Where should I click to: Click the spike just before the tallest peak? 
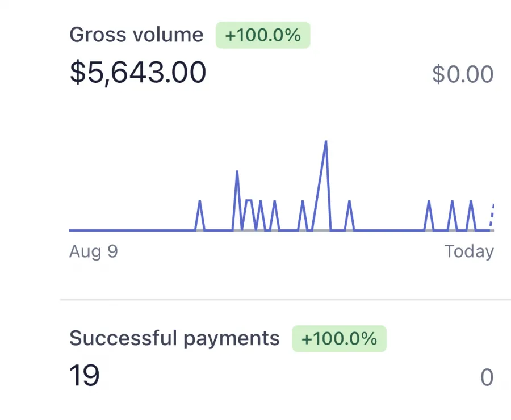coord(303,201)
